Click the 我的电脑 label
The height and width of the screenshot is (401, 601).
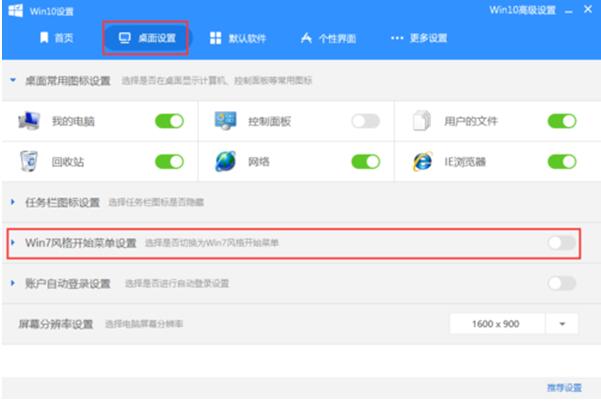point(73,121)
